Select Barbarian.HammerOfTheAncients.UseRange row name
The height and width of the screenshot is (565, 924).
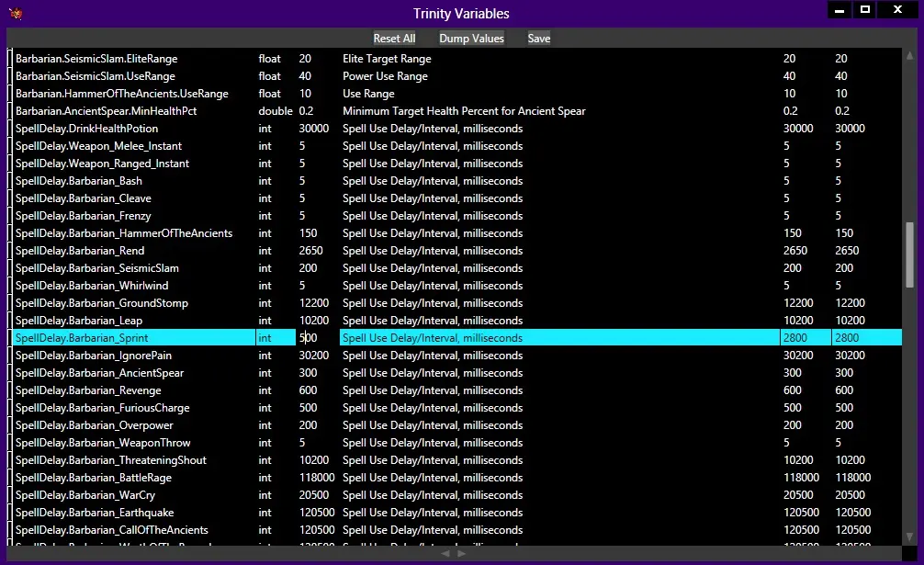122,94
